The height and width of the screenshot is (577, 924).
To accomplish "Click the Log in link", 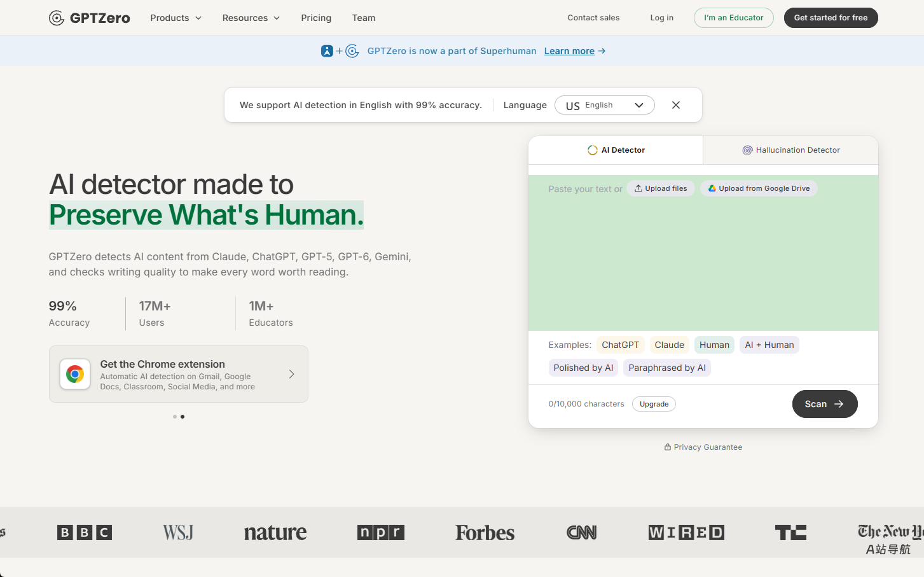I will 662,18.
